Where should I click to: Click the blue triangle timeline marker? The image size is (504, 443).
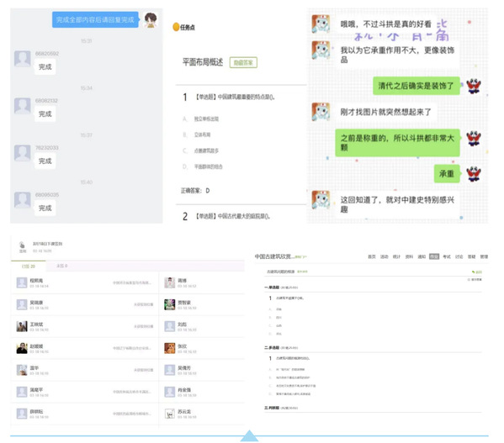click(x=249, y=436)
